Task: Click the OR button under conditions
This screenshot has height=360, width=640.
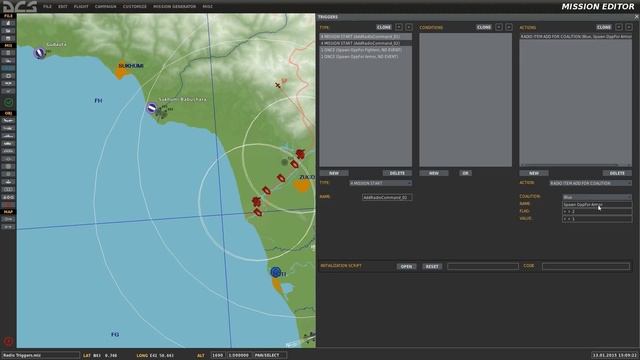Action: 465,173
